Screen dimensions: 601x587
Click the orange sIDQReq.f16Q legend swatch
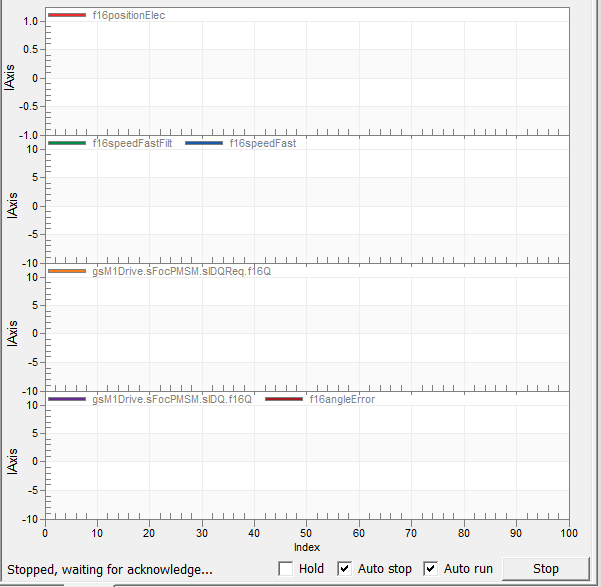tap(67, 271)
